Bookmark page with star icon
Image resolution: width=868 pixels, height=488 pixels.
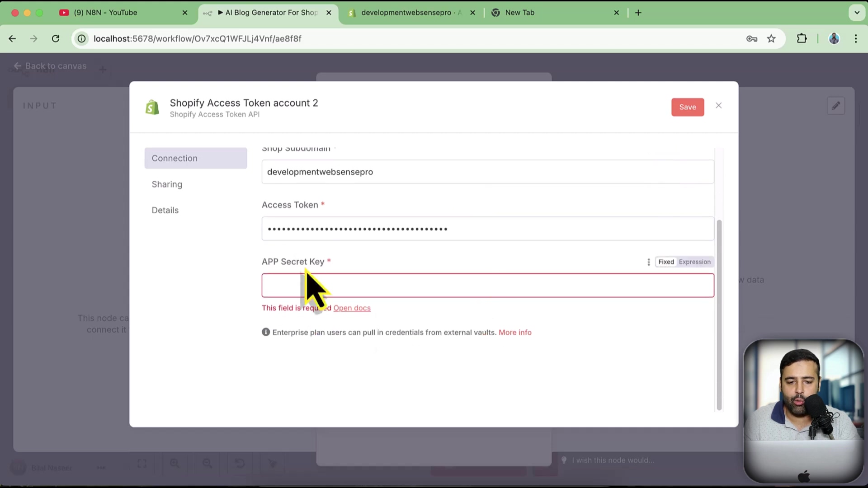coord(771,39)
